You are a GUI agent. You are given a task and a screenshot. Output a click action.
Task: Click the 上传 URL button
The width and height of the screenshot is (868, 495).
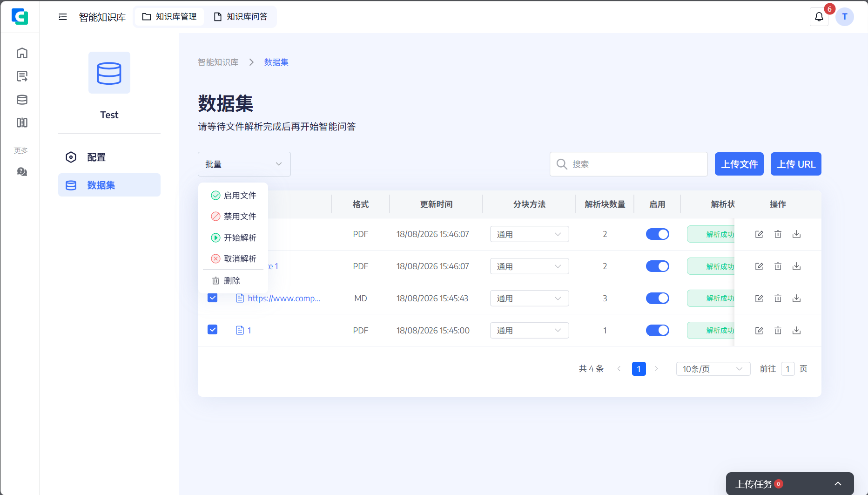coord(796,164)
